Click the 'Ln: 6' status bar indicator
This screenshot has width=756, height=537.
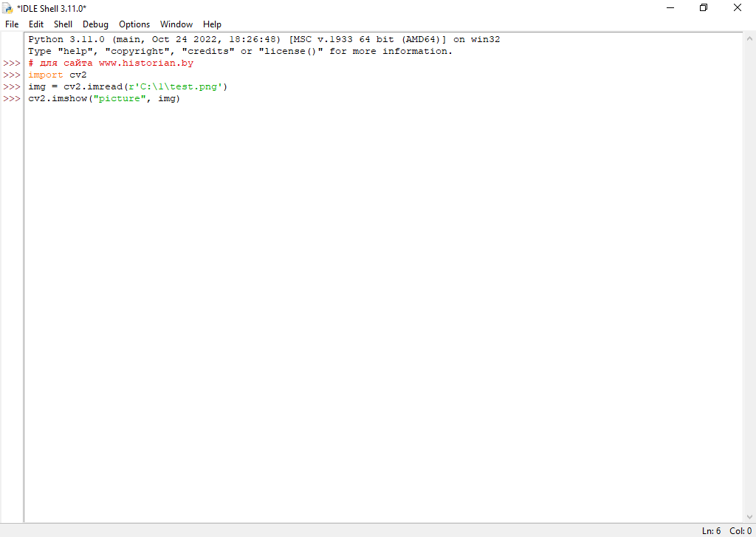tap(710, 531)
